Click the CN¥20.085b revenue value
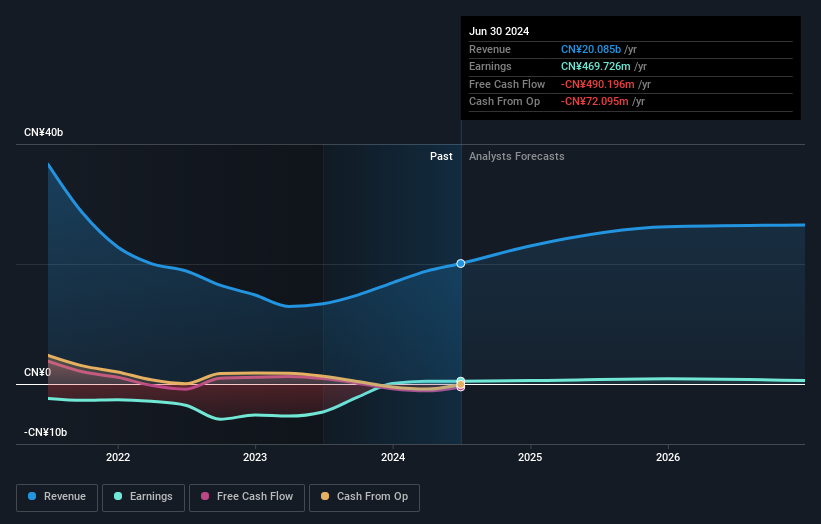Screen dimensions: 821x524 tap(591, 49)
